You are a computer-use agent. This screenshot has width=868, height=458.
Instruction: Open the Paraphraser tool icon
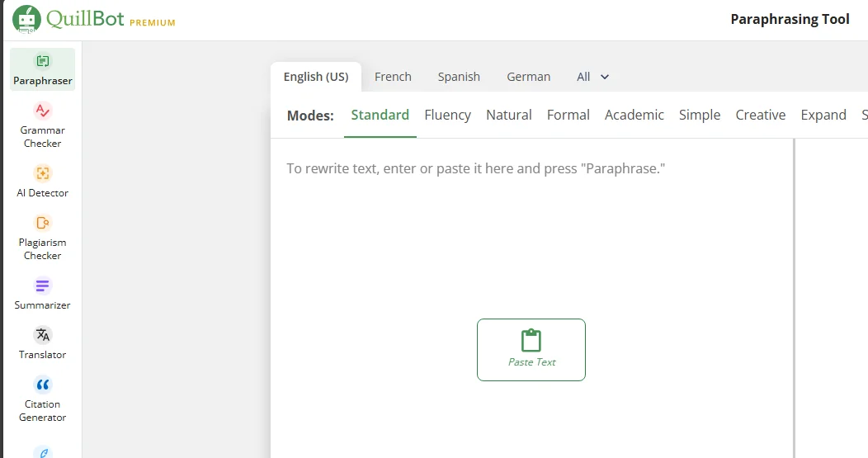click(x=43, y=61)
